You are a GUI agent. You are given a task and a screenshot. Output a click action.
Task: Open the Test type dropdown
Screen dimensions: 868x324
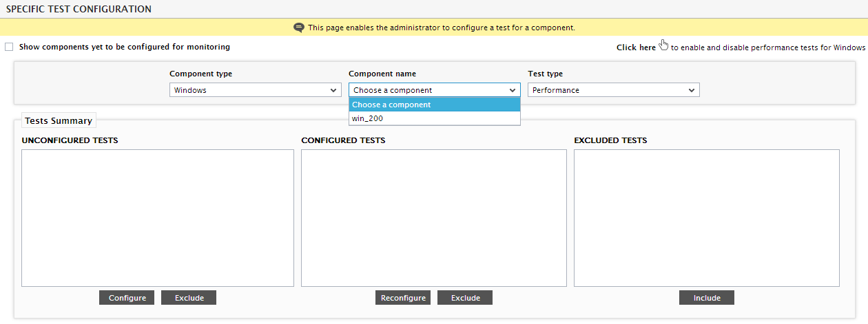tap(614, 90)
